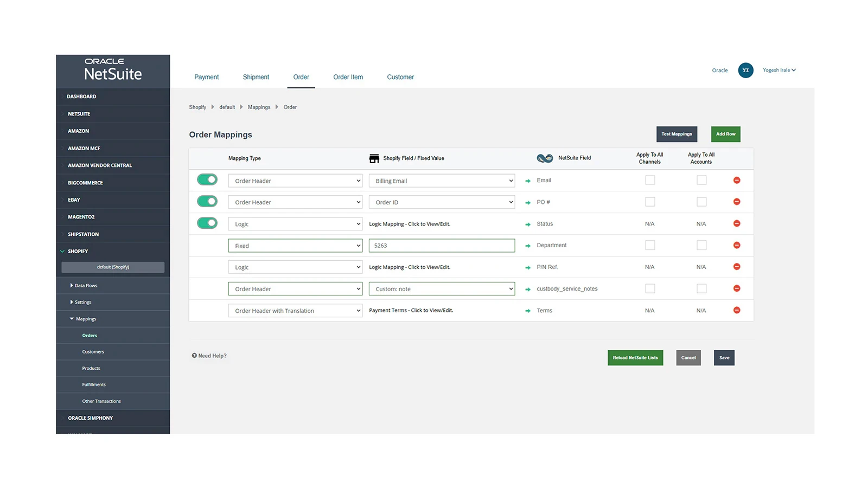Remove the P/N Ref. mapping row
This screenshot has height=488, width=868.
(737, 267)
